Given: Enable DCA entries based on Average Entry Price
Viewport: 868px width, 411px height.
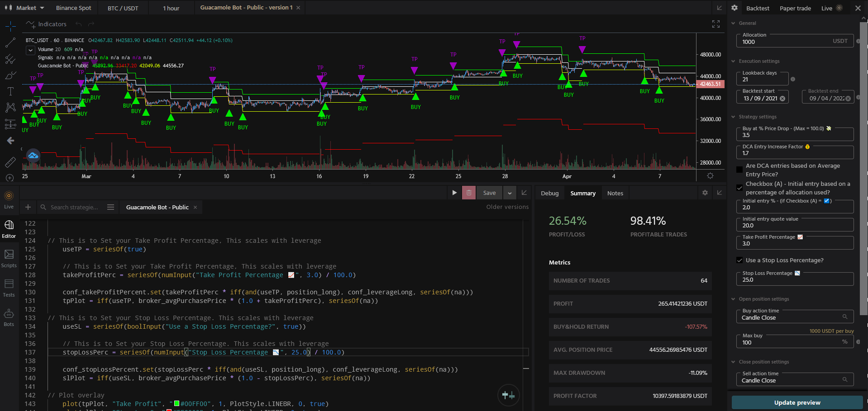Looking at the screenshot, I should [739, 170].
